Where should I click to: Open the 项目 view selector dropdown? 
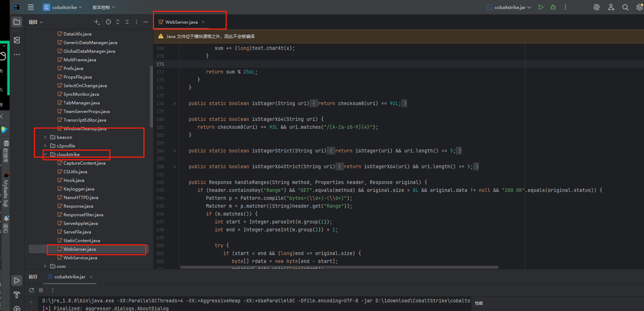point(36,22)
